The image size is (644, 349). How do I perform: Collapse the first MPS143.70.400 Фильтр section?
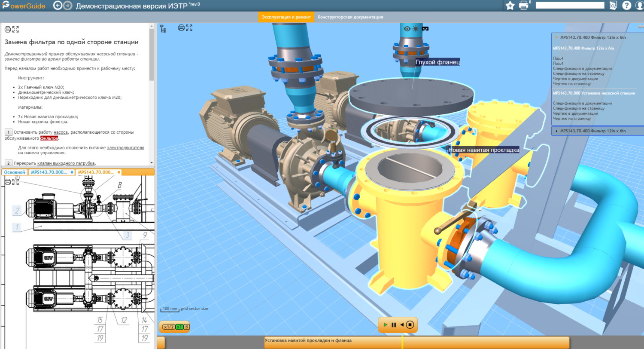coord(556,37)
